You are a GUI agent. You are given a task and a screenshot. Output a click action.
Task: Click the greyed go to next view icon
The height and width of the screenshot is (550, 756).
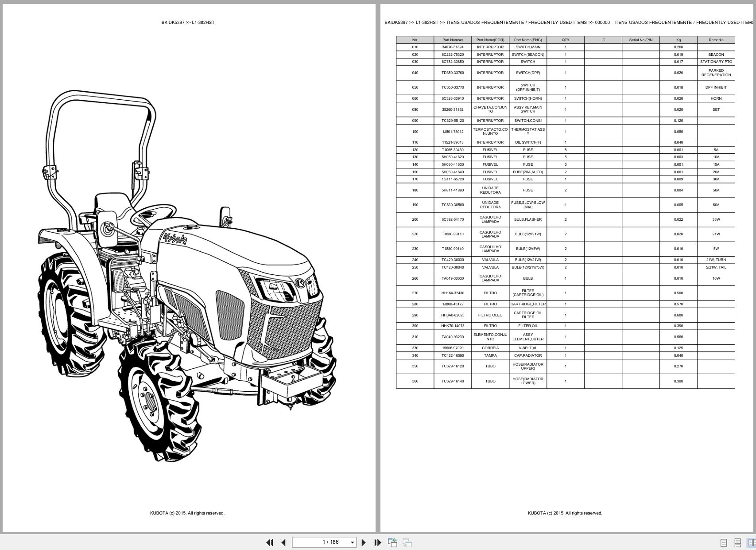click(x=407, y=542)
